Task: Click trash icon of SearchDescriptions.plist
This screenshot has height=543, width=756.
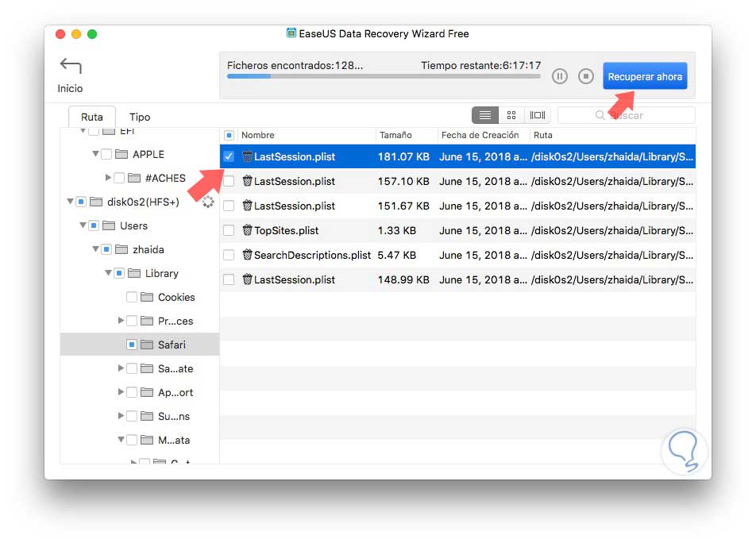Action: tap(247, 255)
